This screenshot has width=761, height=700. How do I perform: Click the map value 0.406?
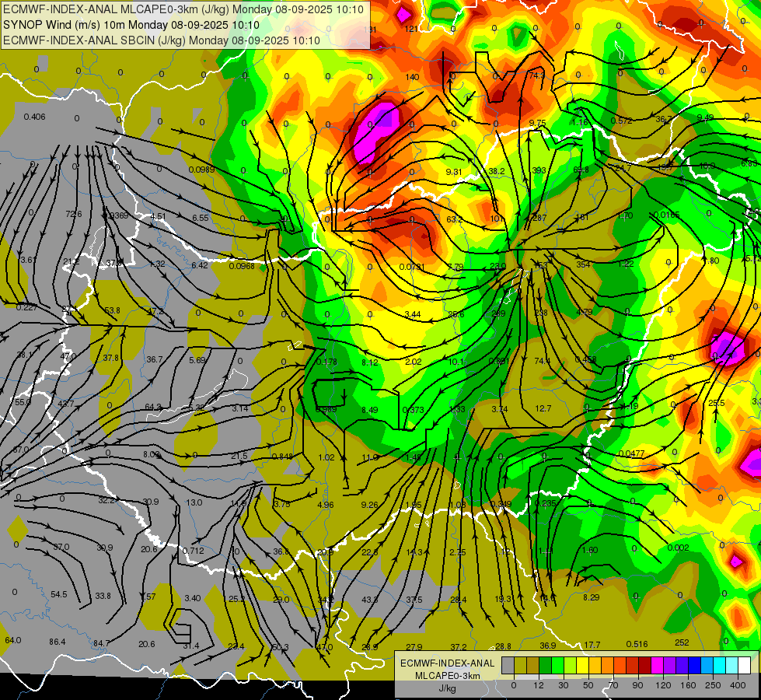[34, 117]
